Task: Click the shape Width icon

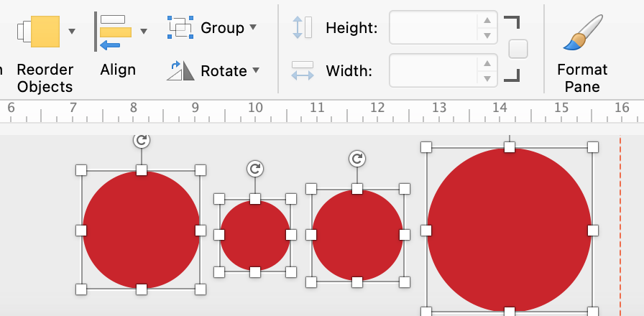Action: tap(302, 70)
